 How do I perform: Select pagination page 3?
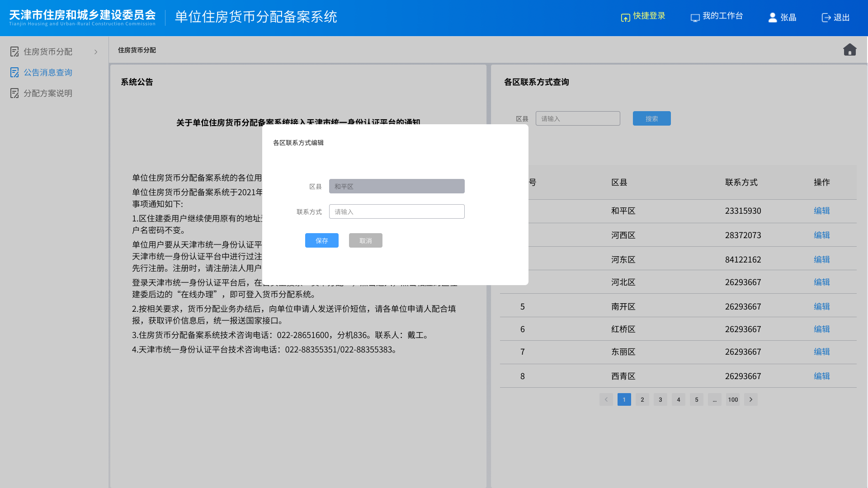click(660, 399)
